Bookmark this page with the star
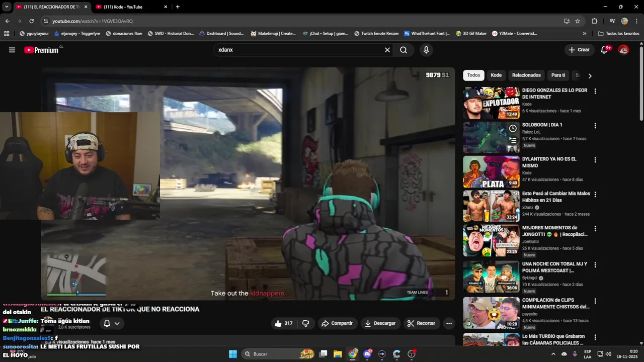 coord(578,21)
